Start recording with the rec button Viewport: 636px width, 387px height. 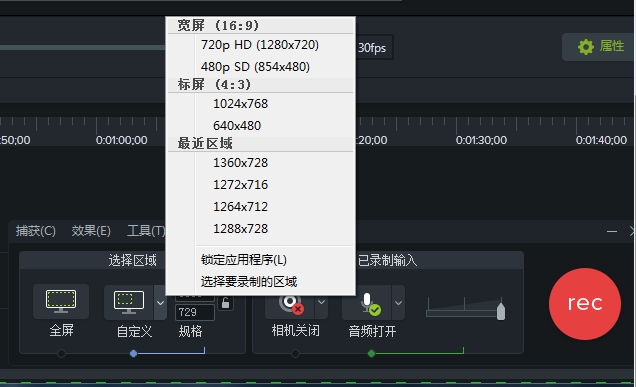click(x=584, y=304)
